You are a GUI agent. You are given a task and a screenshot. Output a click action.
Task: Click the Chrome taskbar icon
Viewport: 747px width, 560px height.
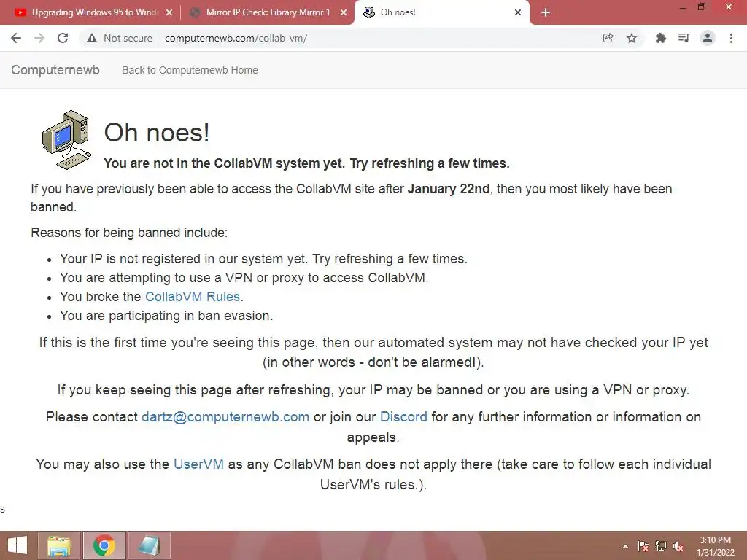104,545
